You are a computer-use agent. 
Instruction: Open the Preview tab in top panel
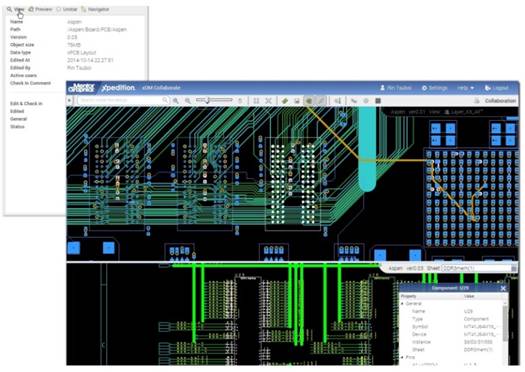(40, 9)
